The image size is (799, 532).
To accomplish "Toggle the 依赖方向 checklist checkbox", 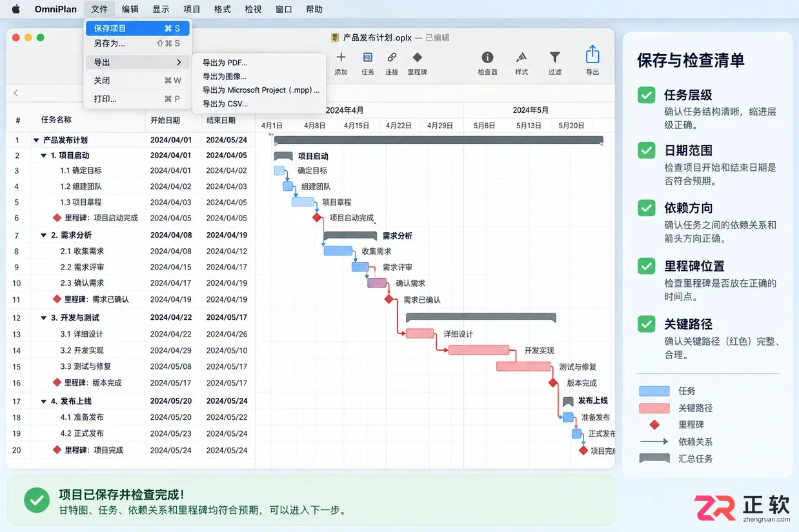I will pos(647,208).
